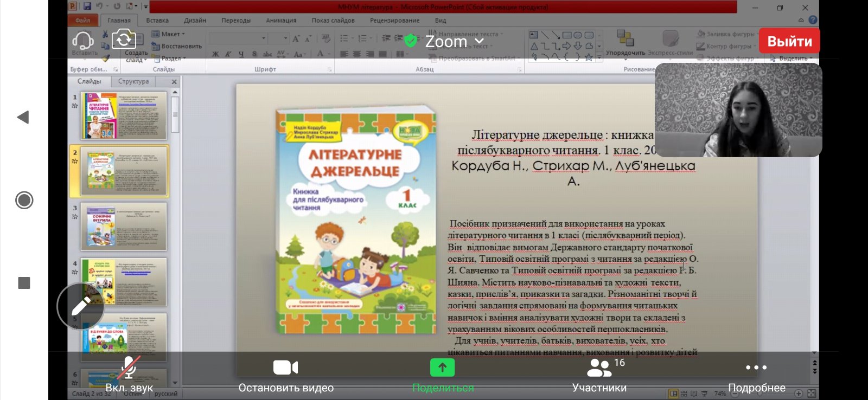Image resolution: width=868 pixels, height=400 pixels.
Task: Click the Increase Font Size icon
Action: tap(296, 38)
